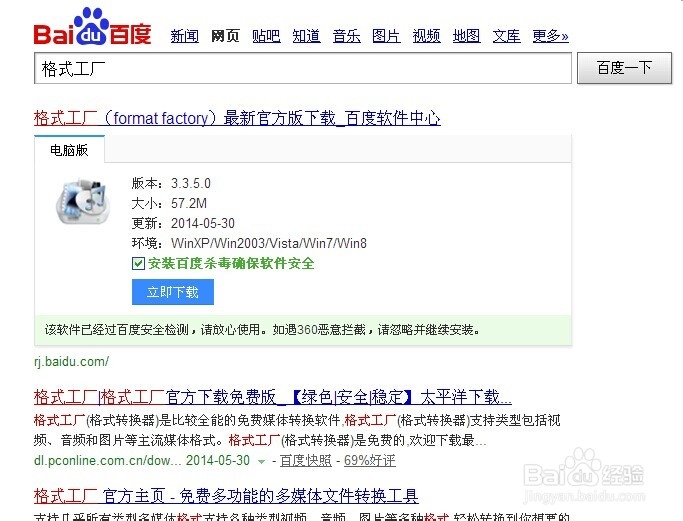Toggle the install Baidu antivirus checkbox

click(138, 263)
